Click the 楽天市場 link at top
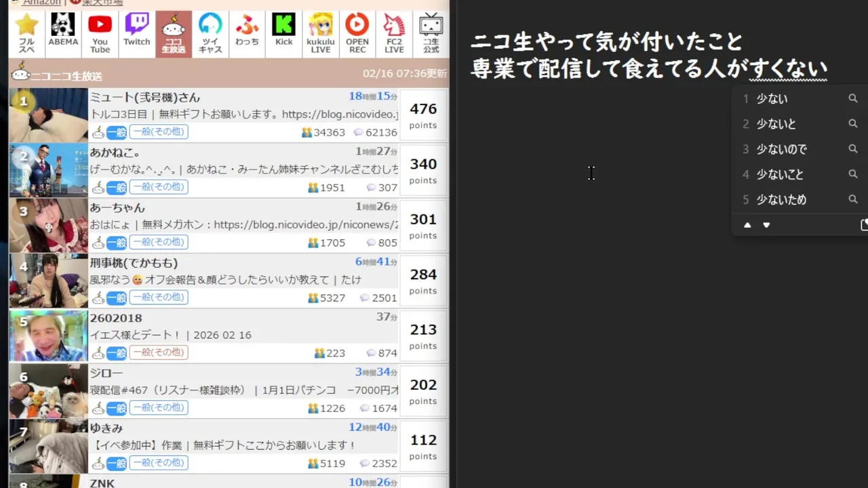 [x=102, y=3]
